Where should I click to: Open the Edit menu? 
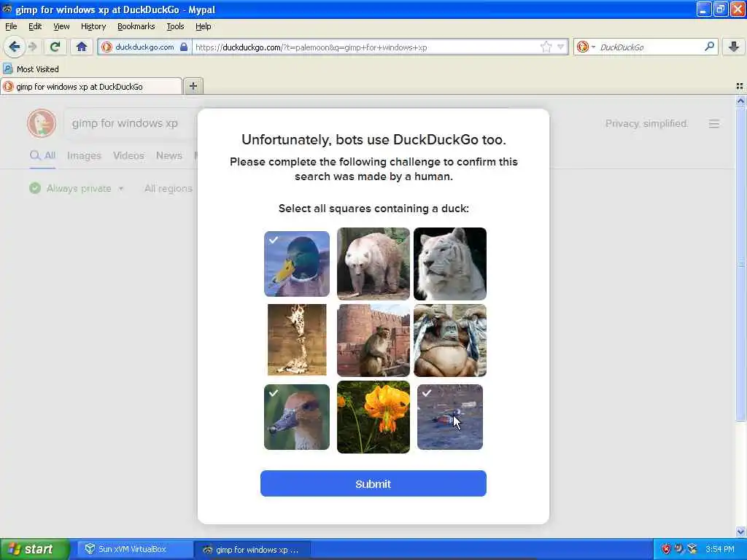point(35,27)
